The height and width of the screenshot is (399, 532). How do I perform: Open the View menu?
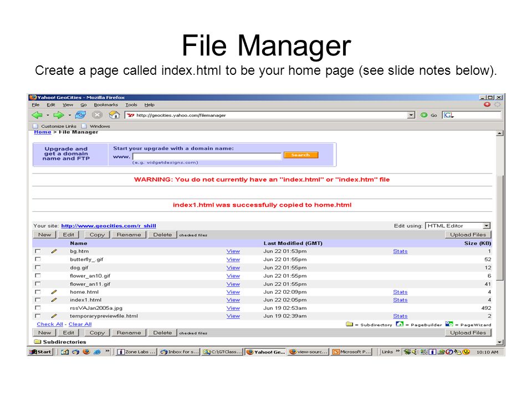click(68, 105)
